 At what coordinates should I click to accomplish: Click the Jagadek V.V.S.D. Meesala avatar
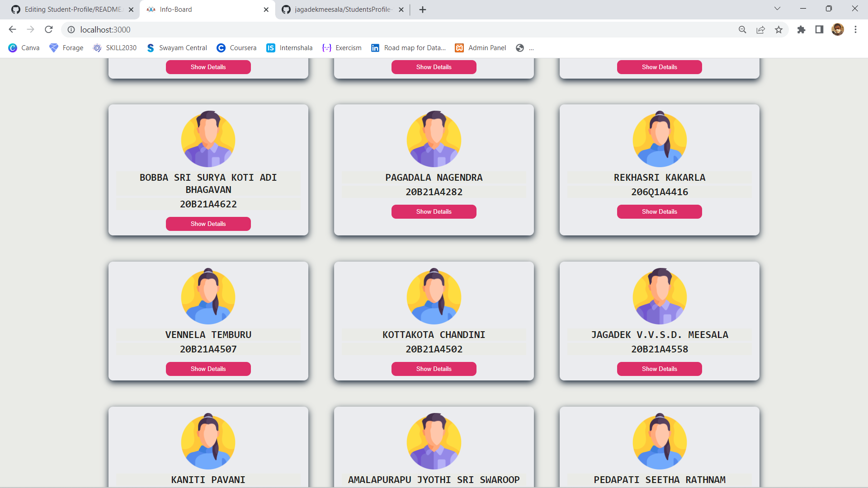tap(659, 296)
